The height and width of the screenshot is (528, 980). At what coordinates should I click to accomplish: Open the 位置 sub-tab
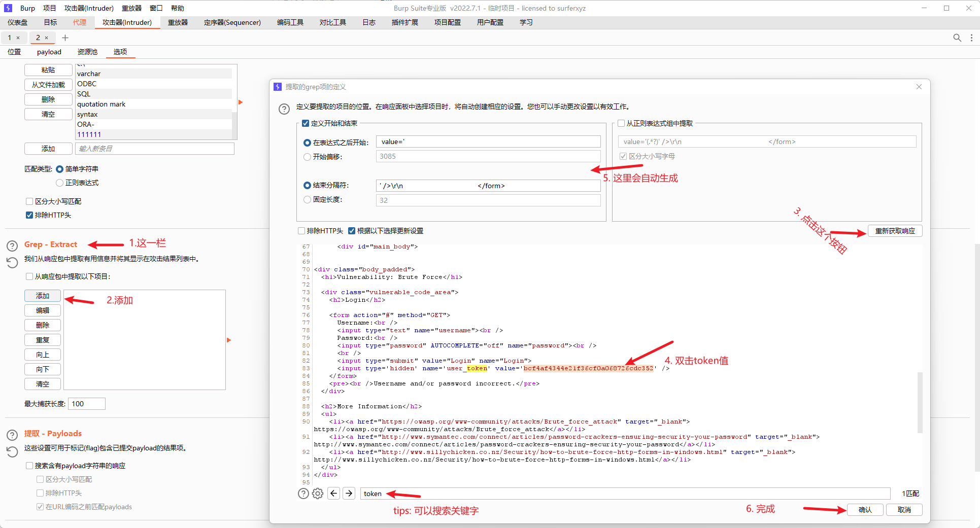(x=14, y=52)
